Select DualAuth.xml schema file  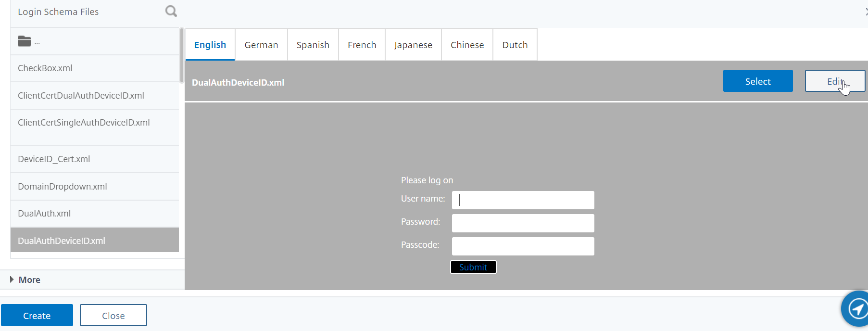click(x=95, y=214)
